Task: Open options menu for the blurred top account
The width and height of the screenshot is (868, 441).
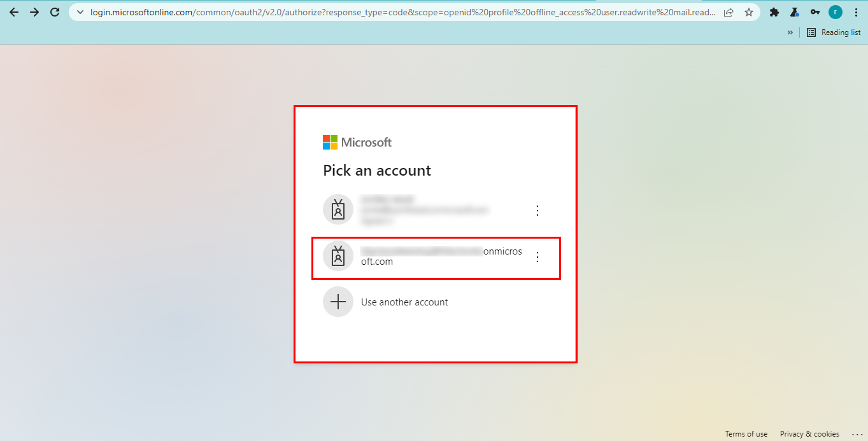Action: pyautogui.click(x=537, y=210)
